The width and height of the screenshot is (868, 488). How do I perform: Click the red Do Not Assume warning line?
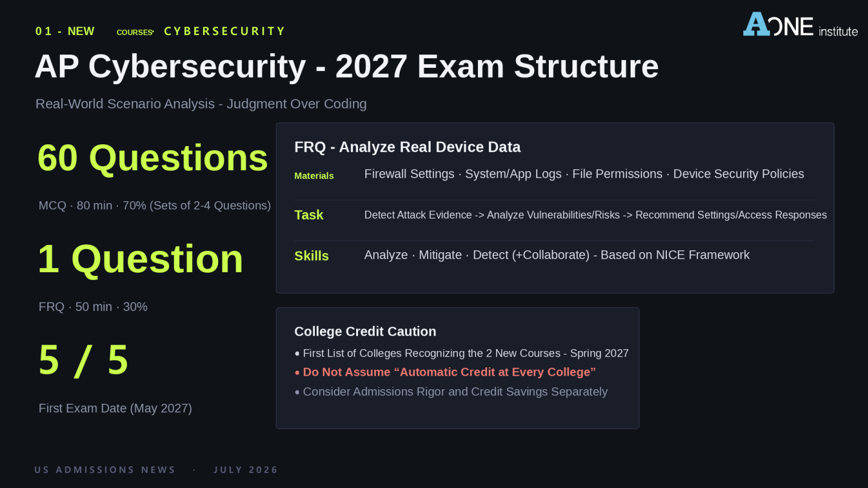445,372
